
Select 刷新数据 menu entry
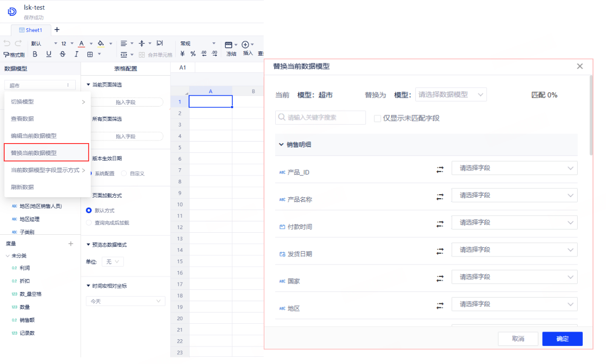point(23,187)
